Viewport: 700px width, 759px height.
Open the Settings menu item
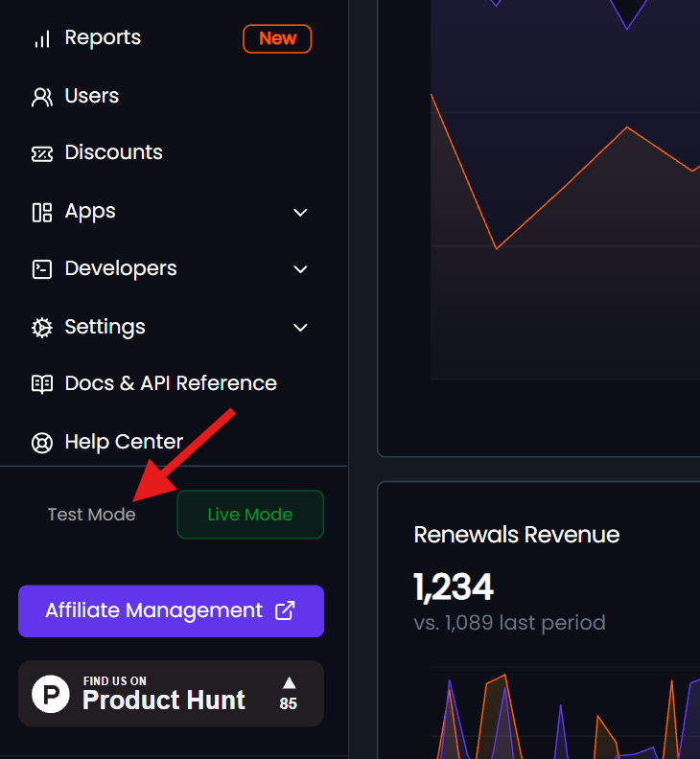105,327
